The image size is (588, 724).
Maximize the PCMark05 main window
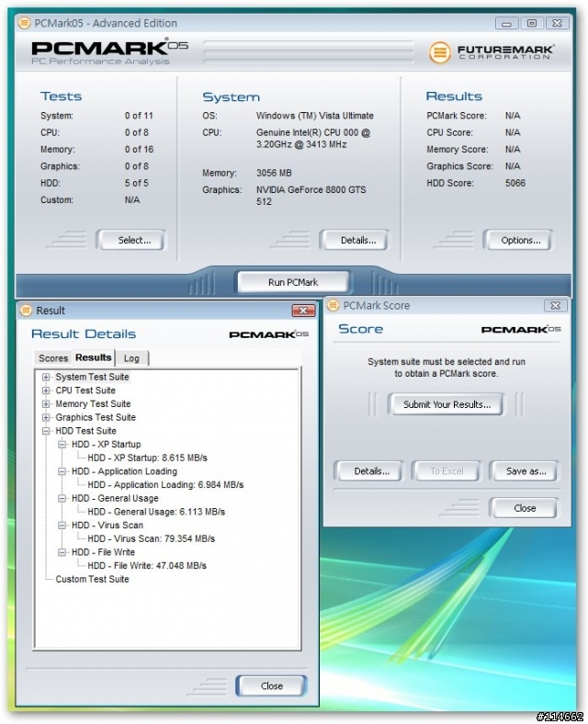532,23
